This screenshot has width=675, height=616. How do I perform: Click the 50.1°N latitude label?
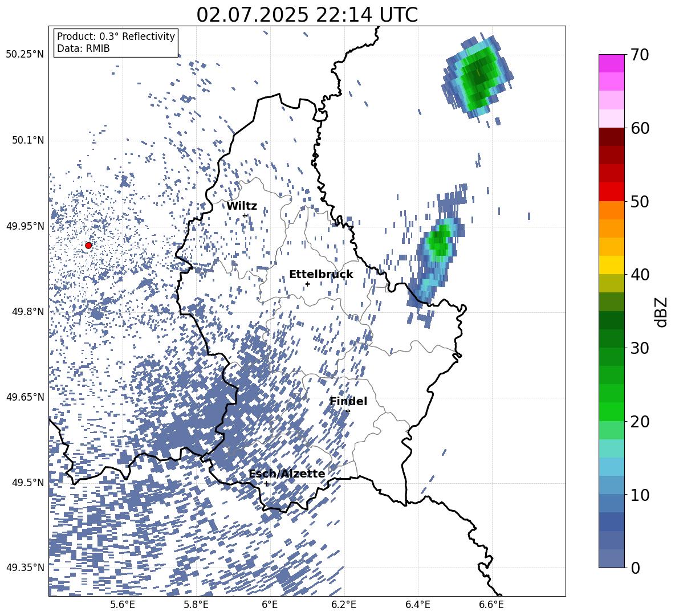click(x=27, y=140)
